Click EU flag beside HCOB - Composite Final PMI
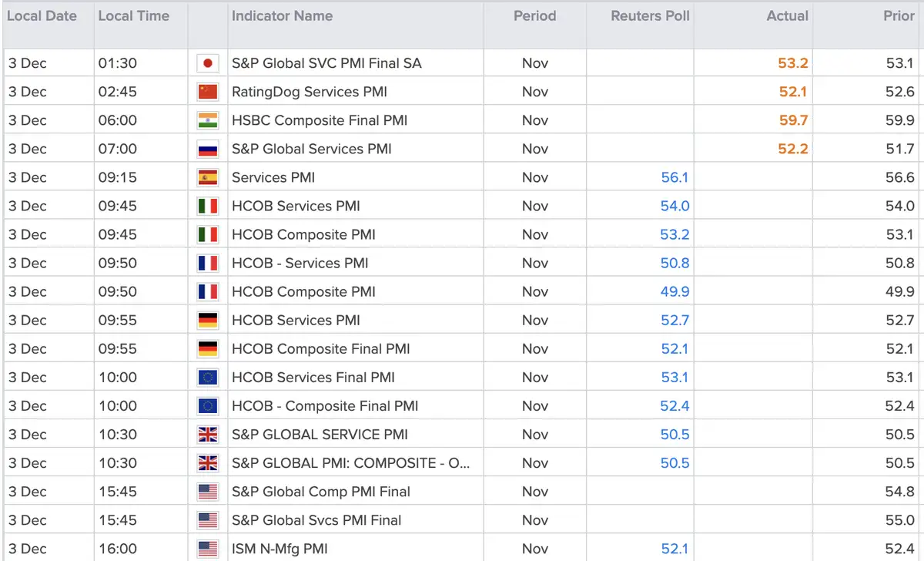Image resolution: width=924 pixels, height=561 pixels. click(208, 405)
